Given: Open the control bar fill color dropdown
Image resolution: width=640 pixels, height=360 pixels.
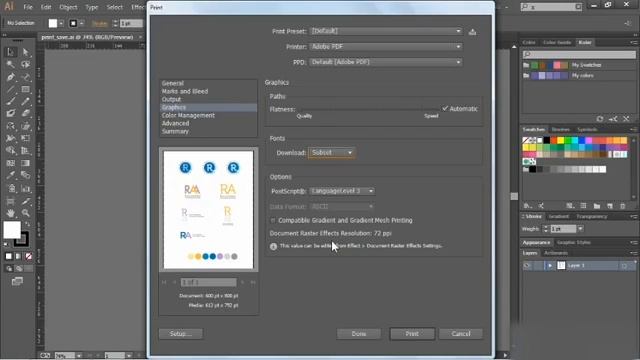Looking at the screenshot, I should coord(61,24).
